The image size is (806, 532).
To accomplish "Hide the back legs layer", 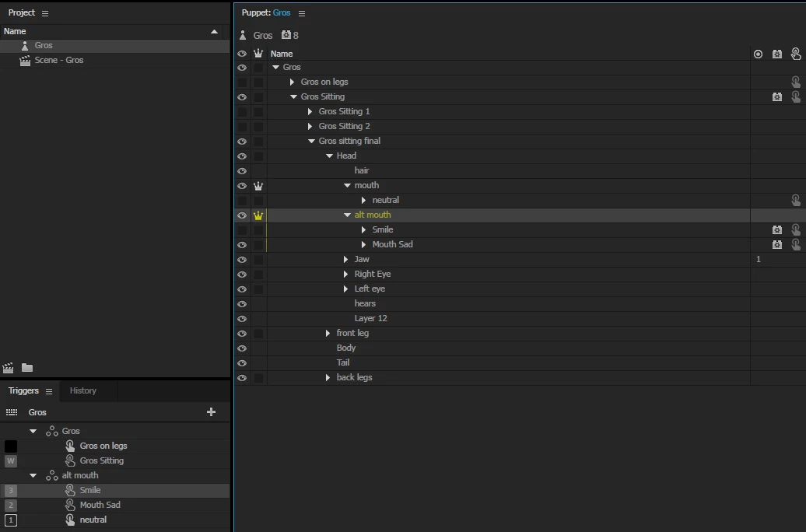I will pos(242,378).
